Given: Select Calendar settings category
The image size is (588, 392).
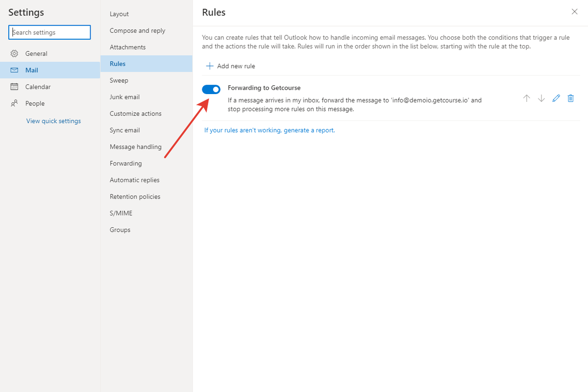Looking at the screenshot, I should click(50, 87).
